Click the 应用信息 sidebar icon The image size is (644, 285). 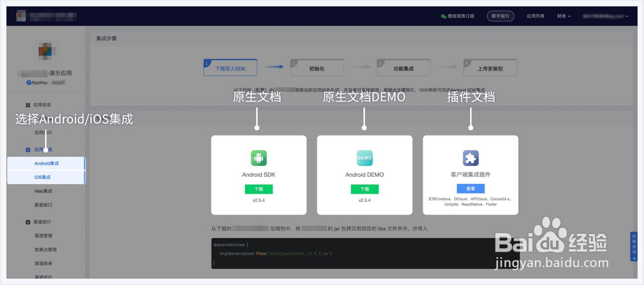coord(28,105)
